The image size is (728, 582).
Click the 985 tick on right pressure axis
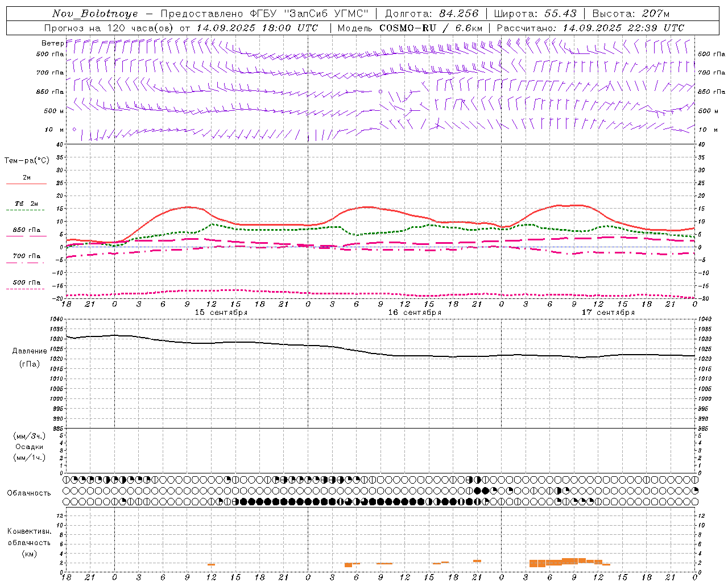(704, 428)
